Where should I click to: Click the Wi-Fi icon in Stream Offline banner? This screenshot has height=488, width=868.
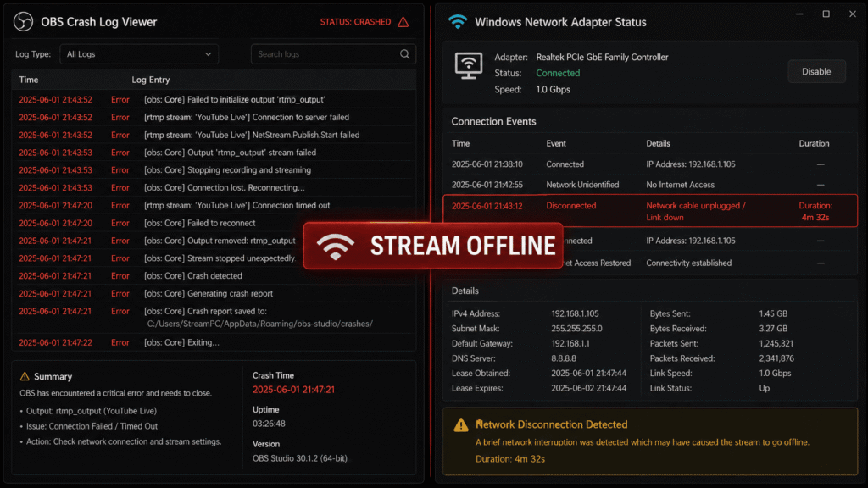pyautogui.click(x=336, y=247)
